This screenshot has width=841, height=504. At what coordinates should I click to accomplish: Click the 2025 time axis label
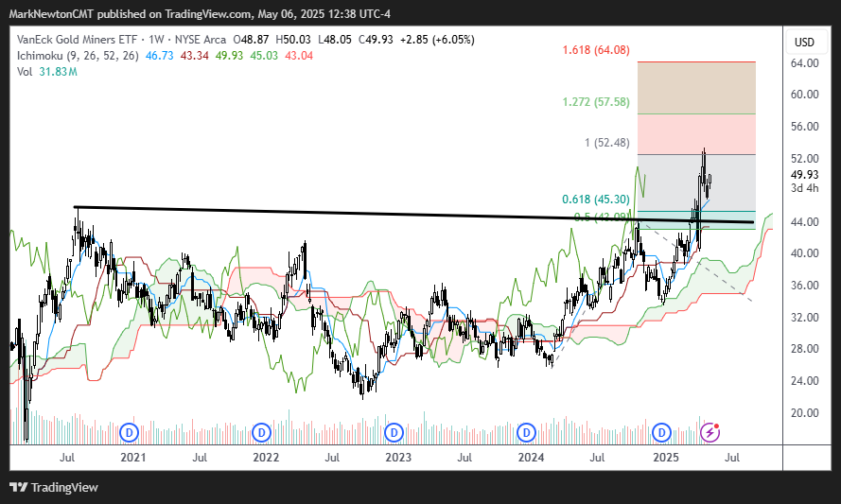coord(666,458)
